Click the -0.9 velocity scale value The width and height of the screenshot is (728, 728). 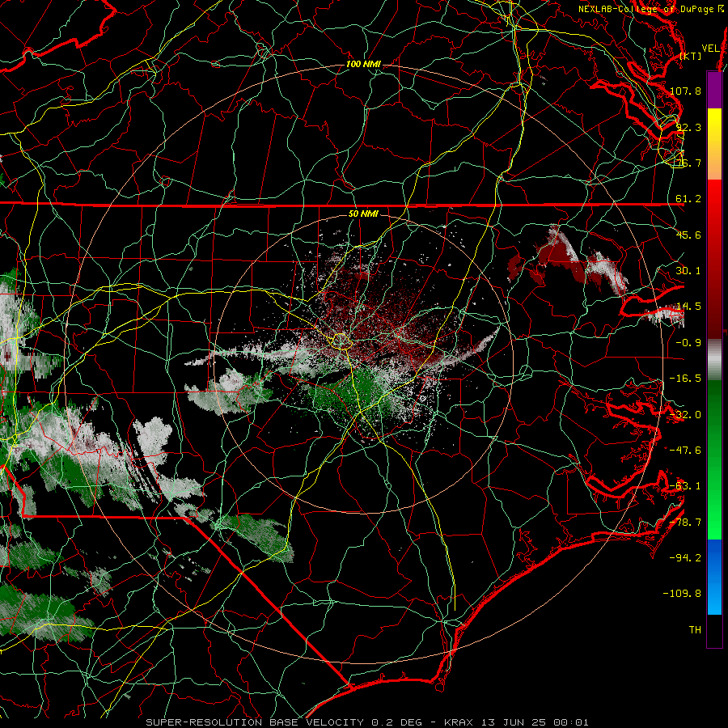(688, 343)
